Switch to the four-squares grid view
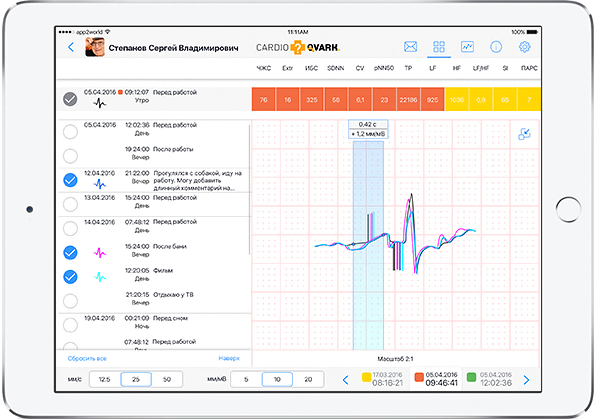This screenshot has width=600, height=420. coord(439,47)
